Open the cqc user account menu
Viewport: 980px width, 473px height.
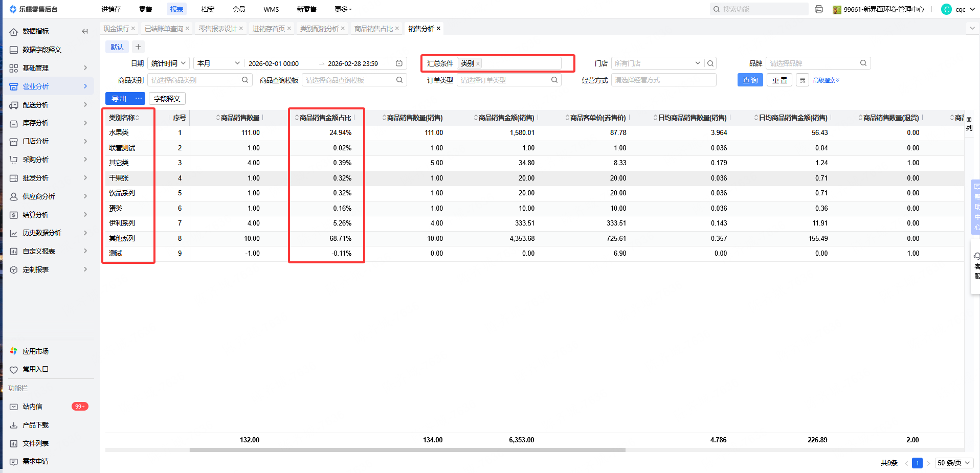tap(957, 9)
